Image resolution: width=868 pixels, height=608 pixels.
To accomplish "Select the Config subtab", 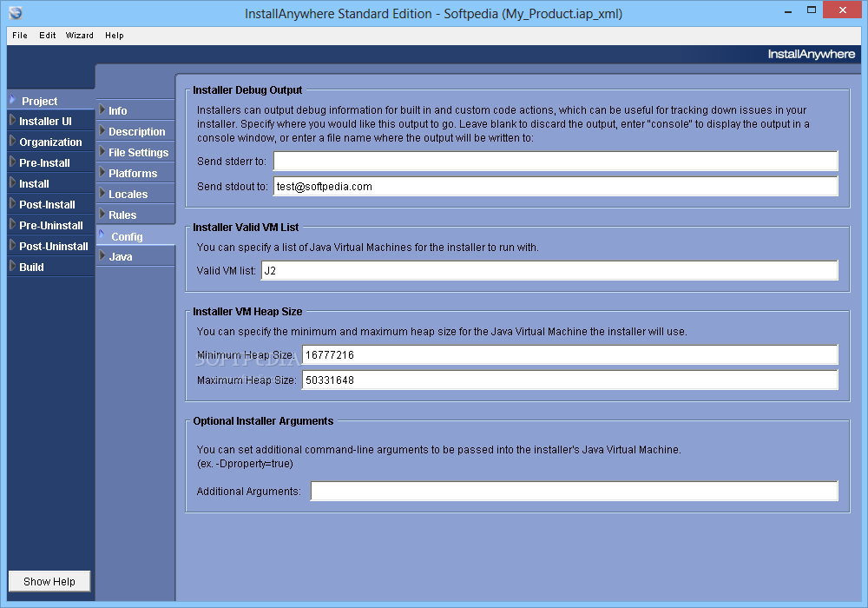I will (x=135, y=236).
